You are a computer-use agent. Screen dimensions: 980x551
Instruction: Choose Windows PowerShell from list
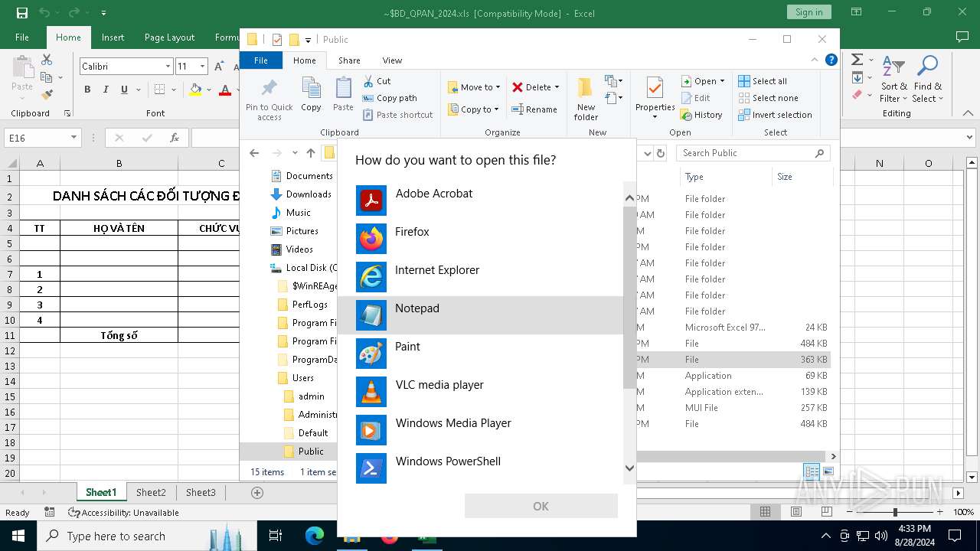(480, 468)
